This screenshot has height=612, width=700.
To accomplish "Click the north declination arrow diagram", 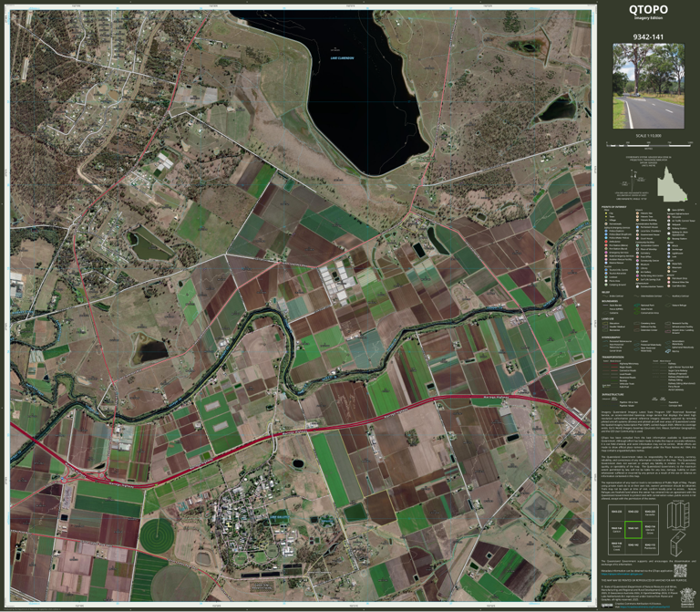I will tap(635, 181).
